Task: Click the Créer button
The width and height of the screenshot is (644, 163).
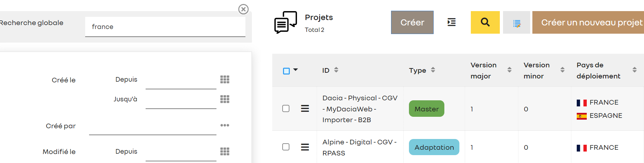Action: click(x=412, y=23)
